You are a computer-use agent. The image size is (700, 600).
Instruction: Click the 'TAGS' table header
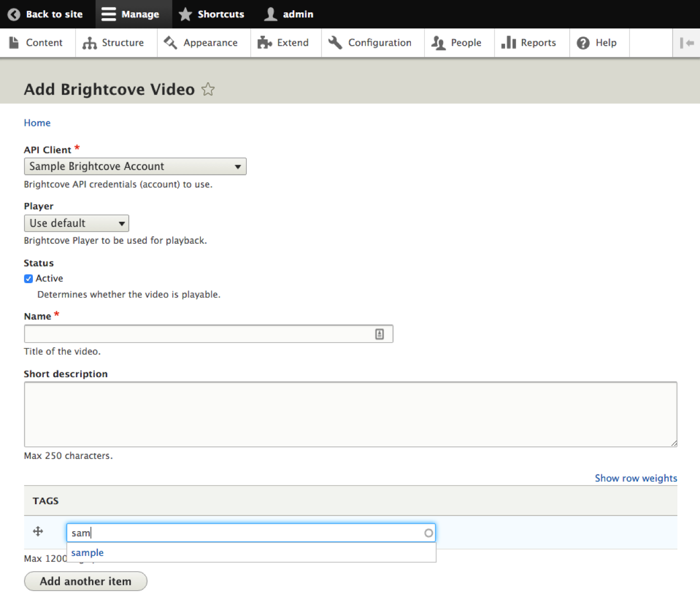coord(45,501)
